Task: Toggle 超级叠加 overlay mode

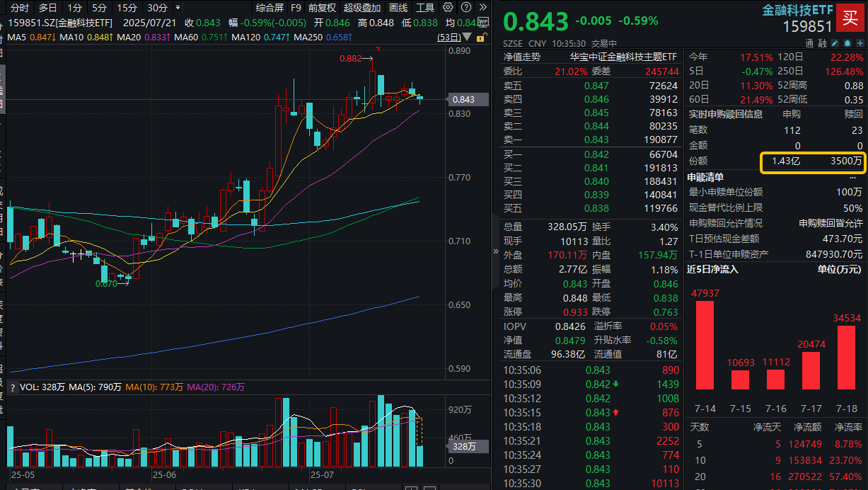Action: [x=360, y=8]
